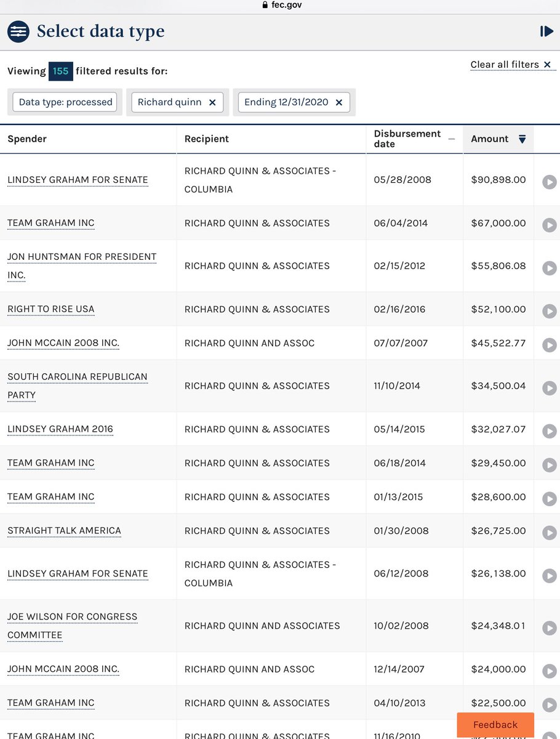Click the $90,898.00 amount cell
The width and height of the screenshot is (560, 739).
click(x=498, y=180)
